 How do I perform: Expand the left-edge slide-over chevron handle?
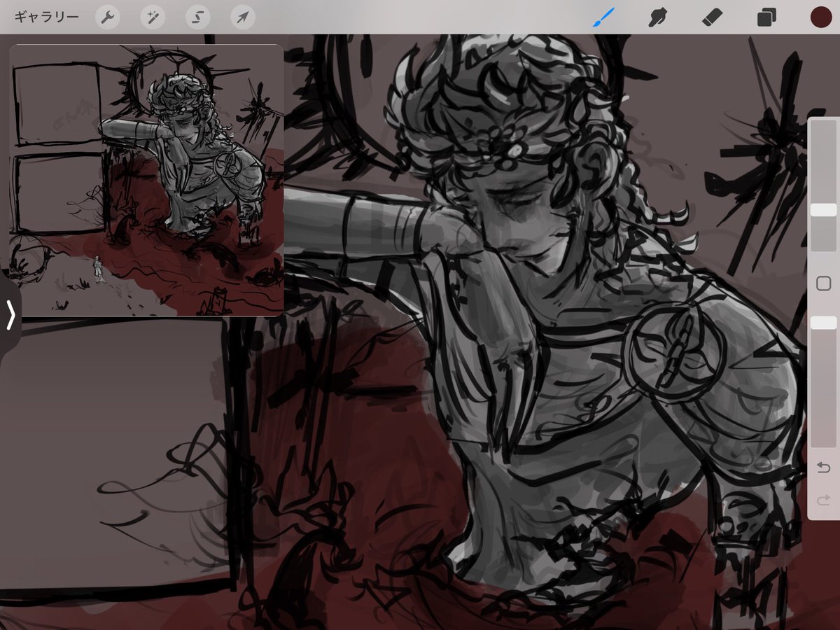point(10,316)
